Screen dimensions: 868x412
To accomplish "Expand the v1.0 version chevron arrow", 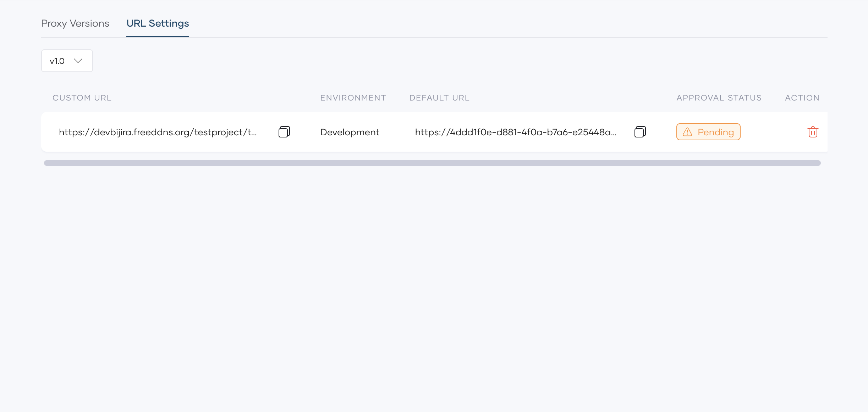I will coord(78,61).
